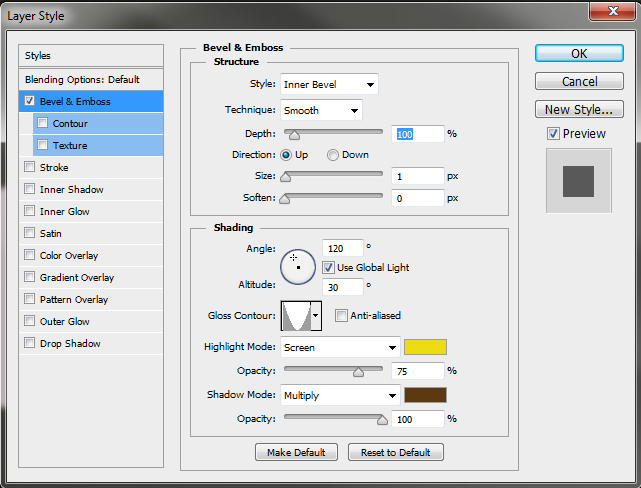This screenshot has width=641, height=488.
Task: Select Drop Shadow in the styles list
Action: click(69, 344)
